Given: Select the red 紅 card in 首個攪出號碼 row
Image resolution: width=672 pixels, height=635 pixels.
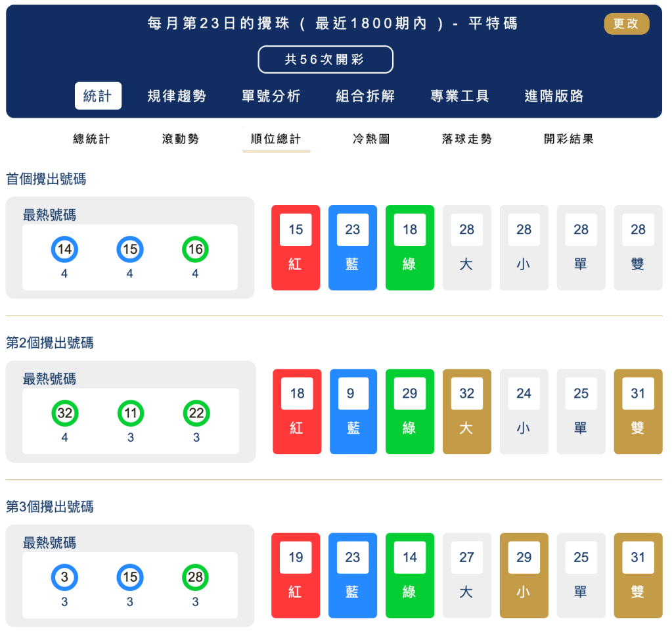Looking at the screenshot, I should click(x=296, y=247).
